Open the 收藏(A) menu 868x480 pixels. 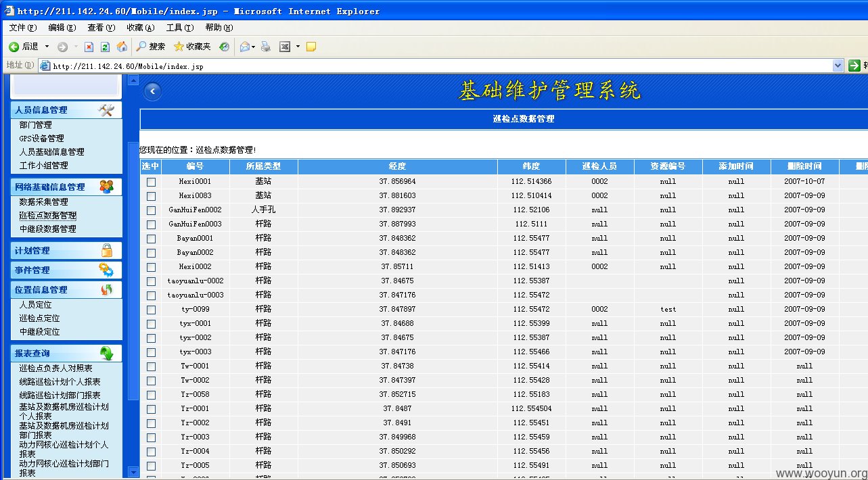coord(140,28)
